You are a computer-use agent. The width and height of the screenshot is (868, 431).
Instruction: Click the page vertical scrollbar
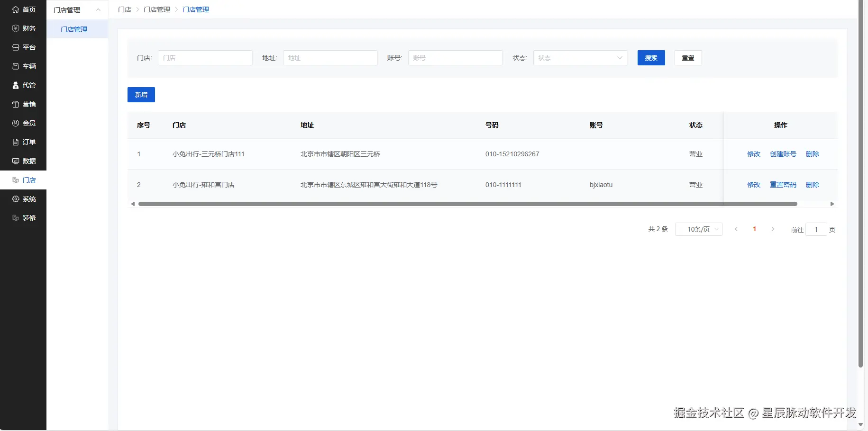(861, 184)
